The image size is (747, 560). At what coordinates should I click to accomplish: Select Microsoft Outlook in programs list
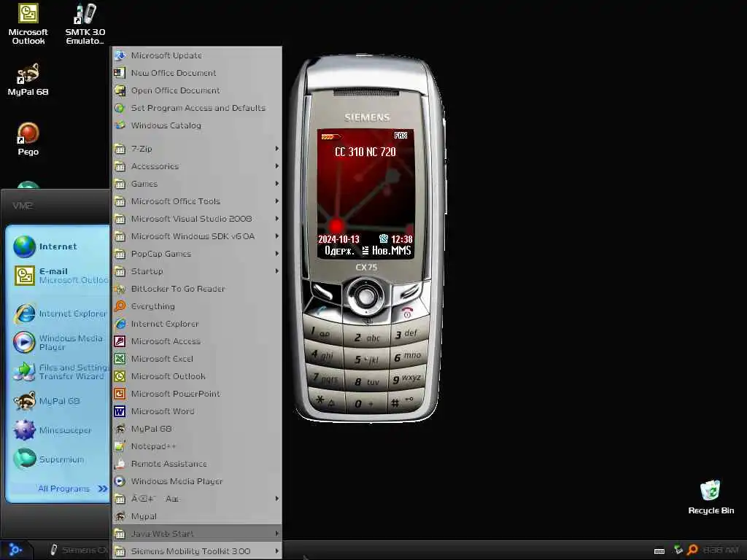(x=197, y=376)
